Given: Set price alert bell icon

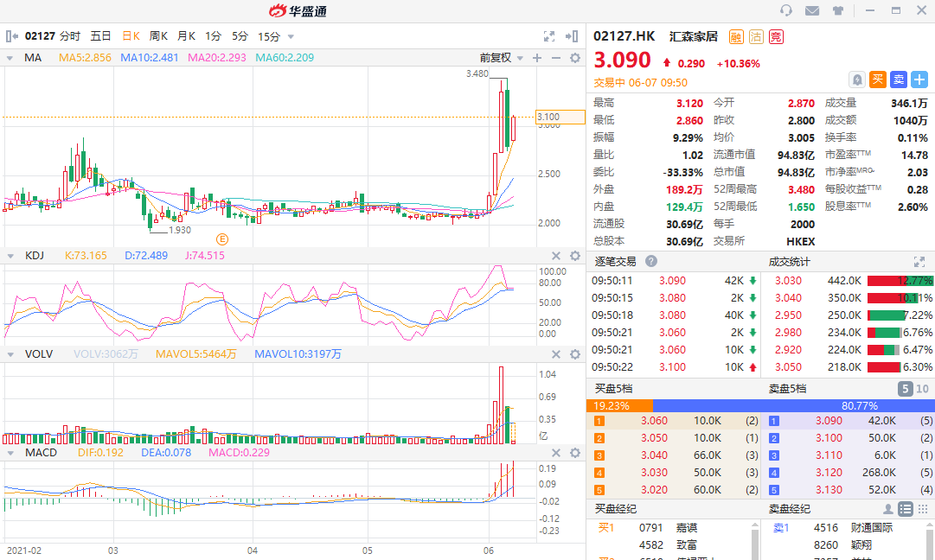Looking at the screenshot, I should (x=857, y=80).
